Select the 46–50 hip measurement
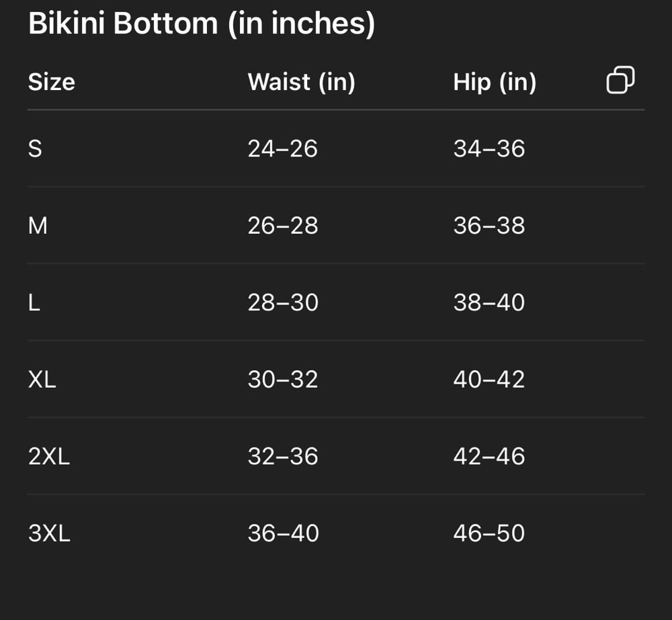 [x=489, y=534]
